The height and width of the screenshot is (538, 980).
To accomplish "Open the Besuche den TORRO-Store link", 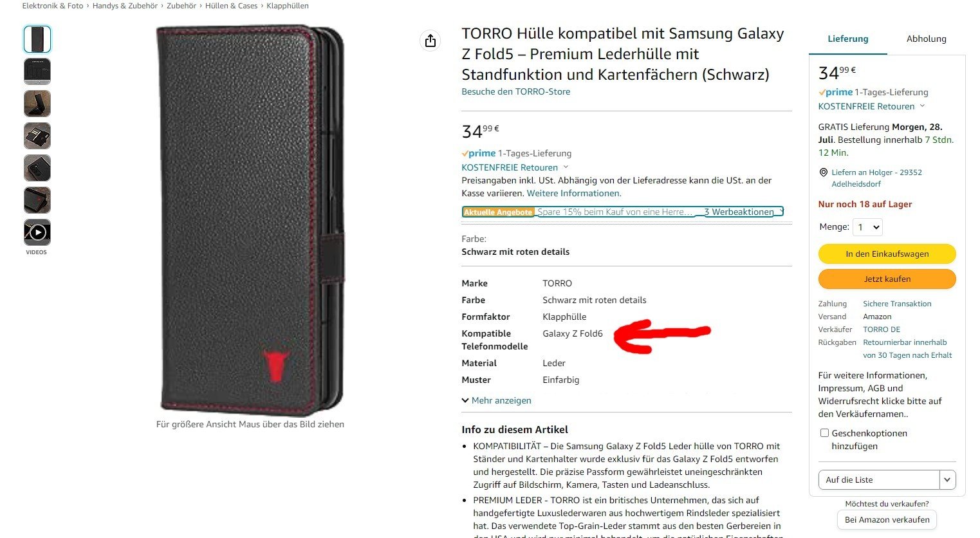I will pos(515,91).
